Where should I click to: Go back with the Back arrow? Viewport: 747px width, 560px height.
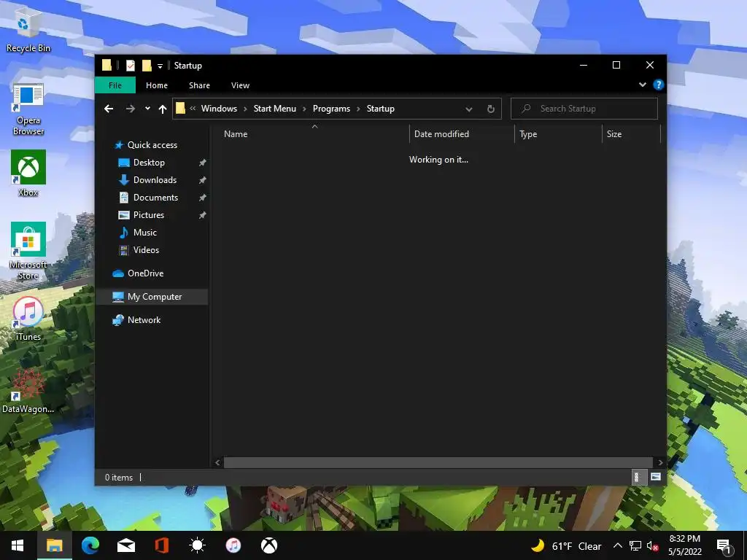pyautogui.click(x=109, y=109)
